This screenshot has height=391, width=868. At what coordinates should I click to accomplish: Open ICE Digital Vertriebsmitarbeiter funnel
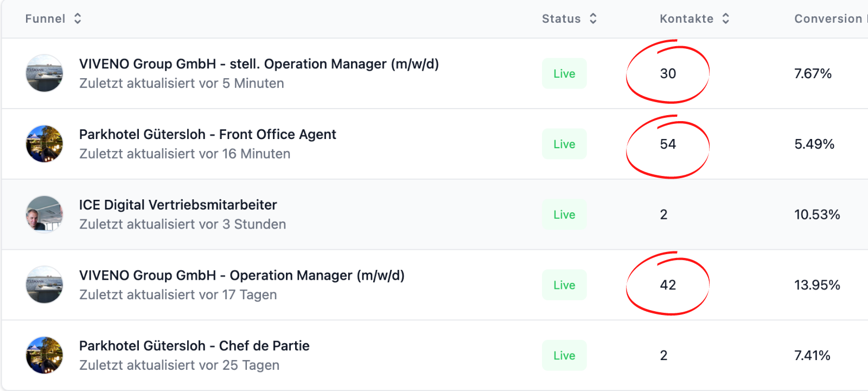tap(178, 205)
